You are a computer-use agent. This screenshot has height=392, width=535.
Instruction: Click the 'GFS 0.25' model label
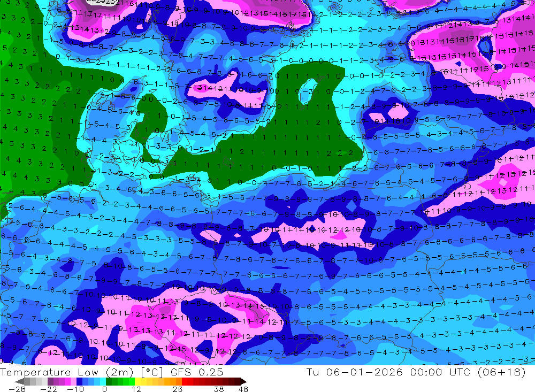pos(197,372)
